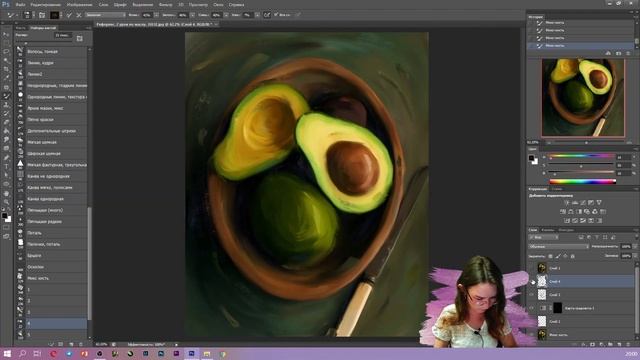The width and height of the screenshot is (640, 360).
Task: Toggle airbrush mode in options bar
Action: 267,15
